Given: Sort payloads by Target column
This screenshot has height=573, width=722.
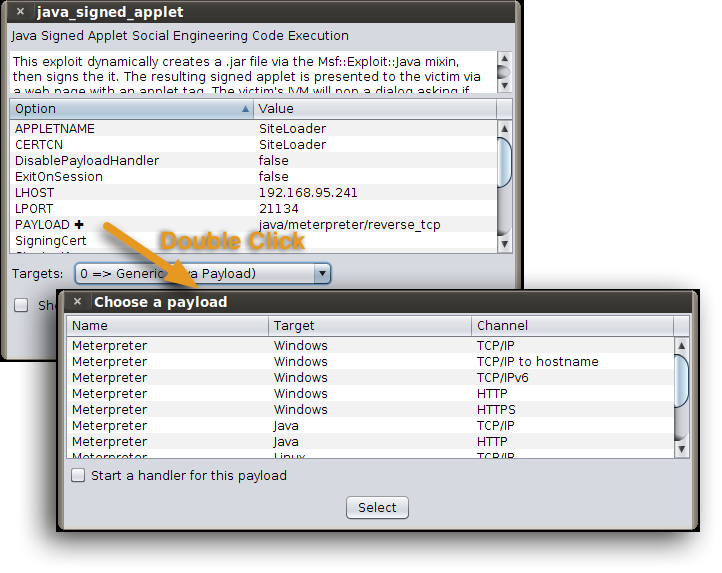Looking at the screenshot, I should (x=370, y=326).
